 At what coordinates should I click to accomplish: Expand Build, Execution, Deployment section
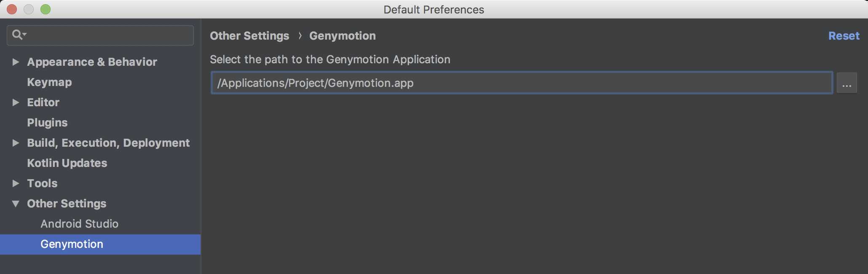tap(16, 143)
